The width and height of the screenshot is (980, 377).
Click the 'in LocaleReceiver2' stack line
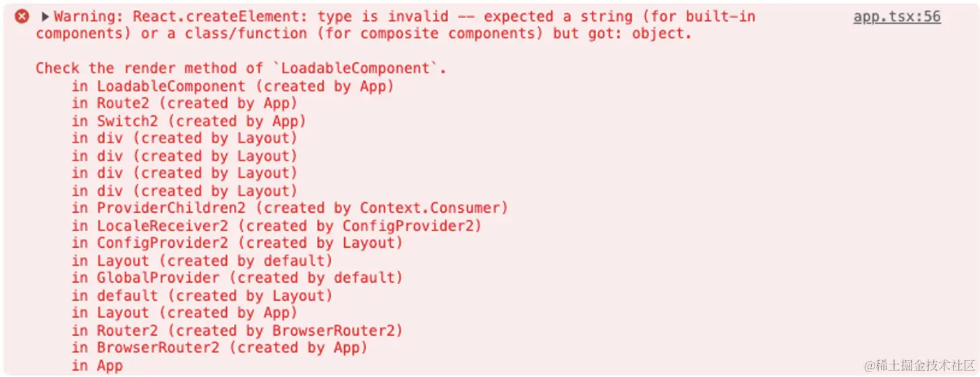276,226
